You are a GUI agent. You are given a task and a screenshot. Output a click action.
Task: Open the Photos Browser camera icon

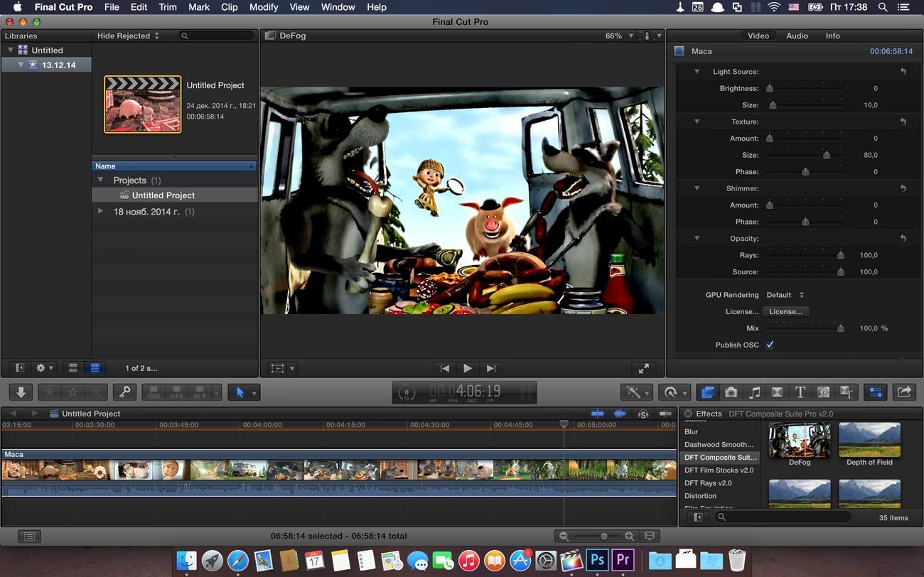pos(731,392)
